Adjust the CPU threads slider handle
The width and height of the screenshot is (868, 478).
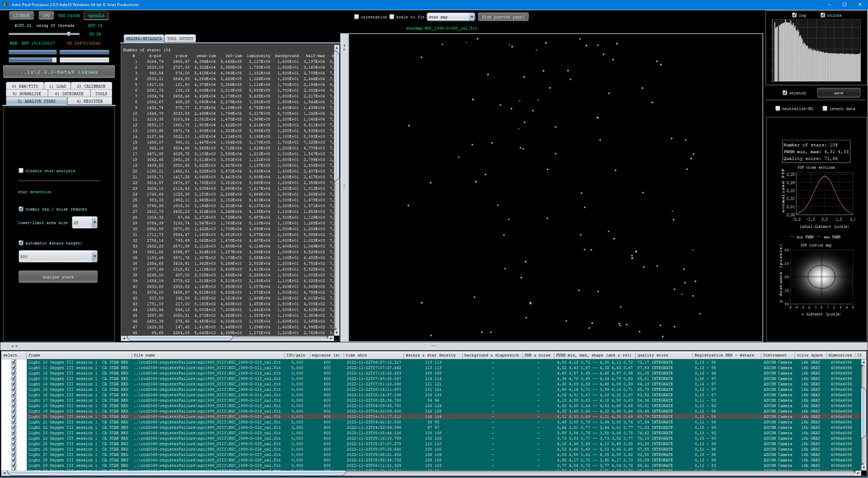pos(69,34)
